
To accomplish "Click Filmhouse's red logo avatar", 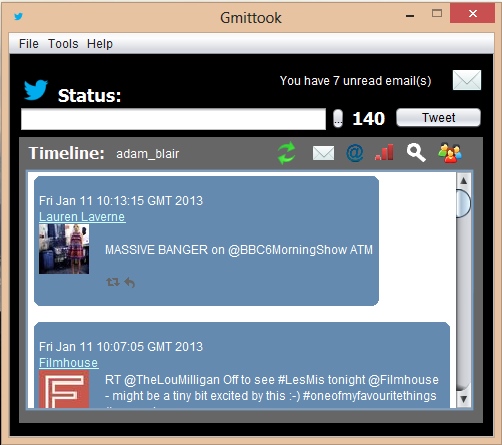I will 64,389.
